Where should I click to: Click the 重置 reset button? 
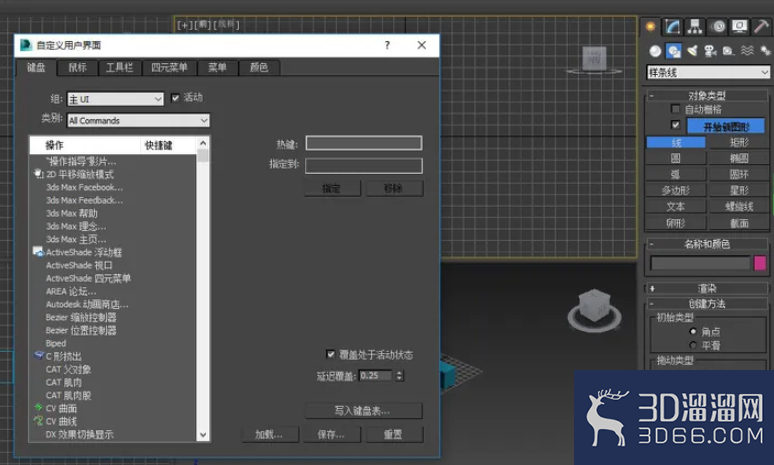pos(394,434)
